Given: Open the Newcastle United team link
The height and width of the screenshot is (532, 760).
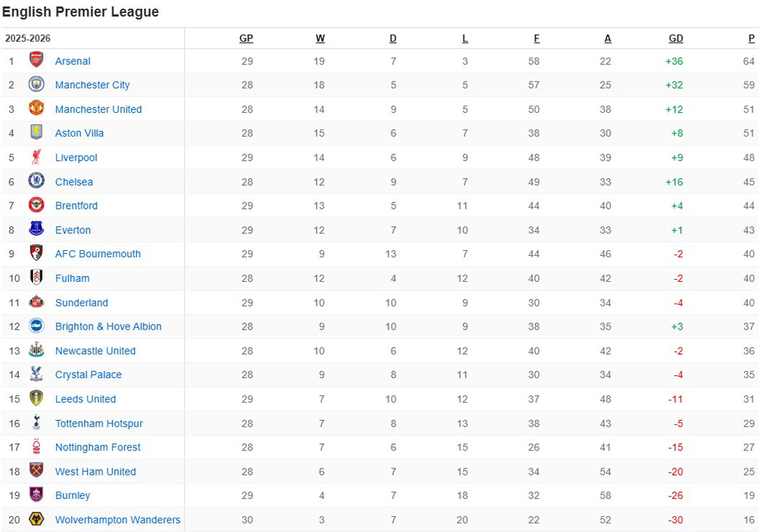Looking at the screenshot, I should [95, 351].
